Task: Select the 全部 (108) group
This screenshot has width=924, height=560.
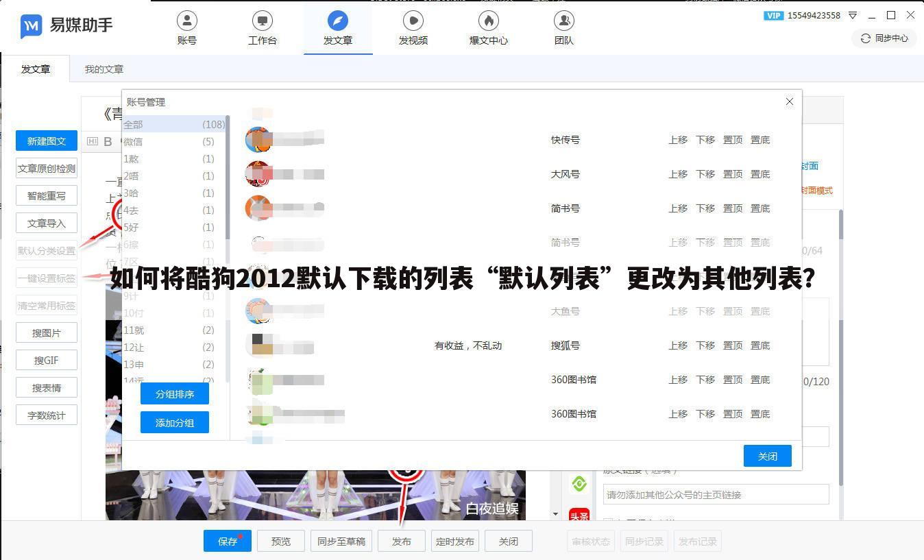Action: 174,125
